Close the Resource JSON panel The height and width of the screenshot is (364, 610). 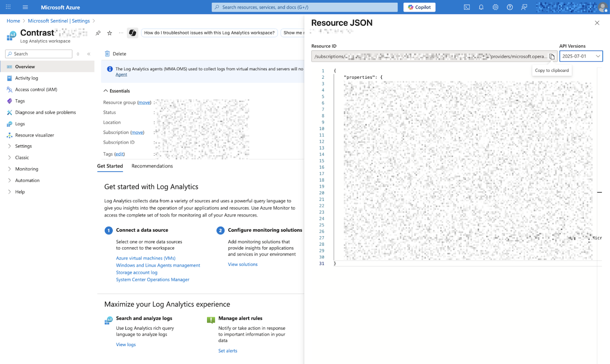point(597,23)
